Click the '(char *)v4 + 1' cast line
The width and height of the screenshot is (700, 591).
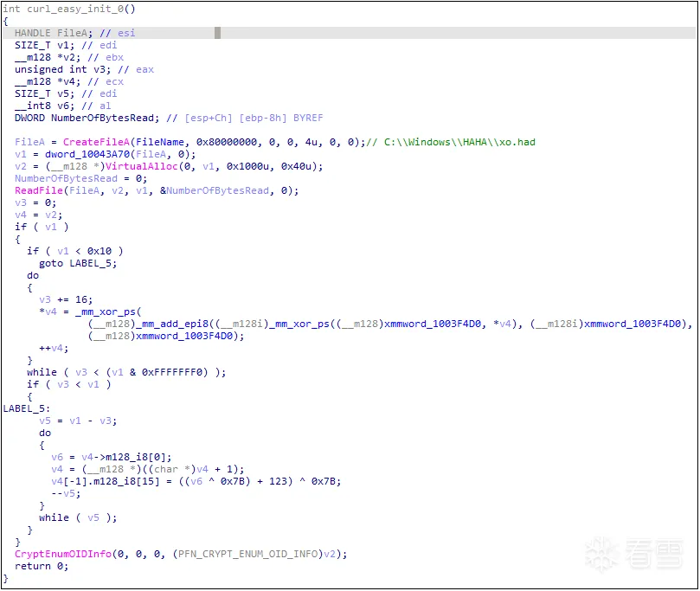pyautogui.click(x=147, y=469)
